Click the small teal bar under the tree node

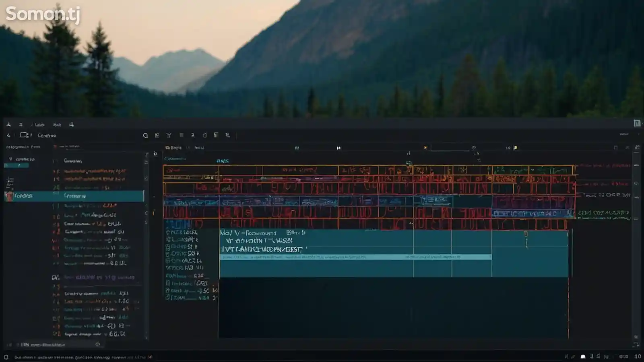click(x=16, y=165)
